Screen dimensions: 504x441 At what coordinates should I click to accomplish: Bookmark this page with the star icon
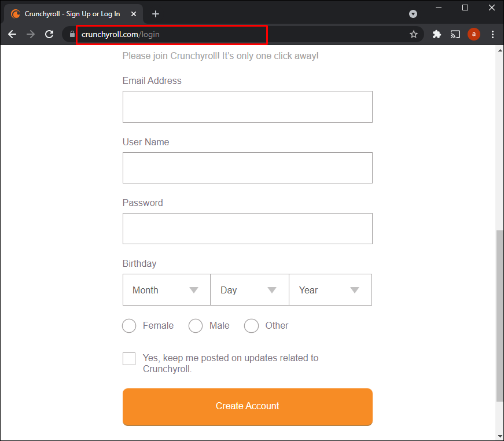click(414, 34)
